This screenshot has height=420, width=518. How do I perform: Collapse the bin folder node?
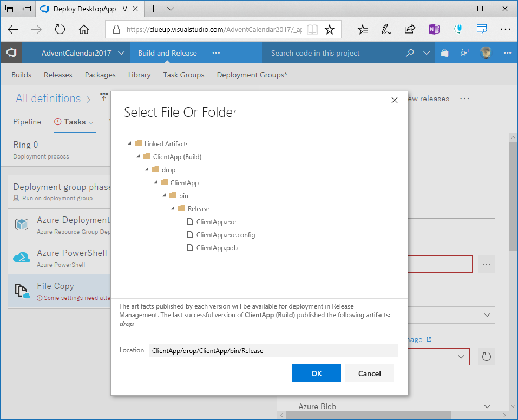[x=164, y=195]
